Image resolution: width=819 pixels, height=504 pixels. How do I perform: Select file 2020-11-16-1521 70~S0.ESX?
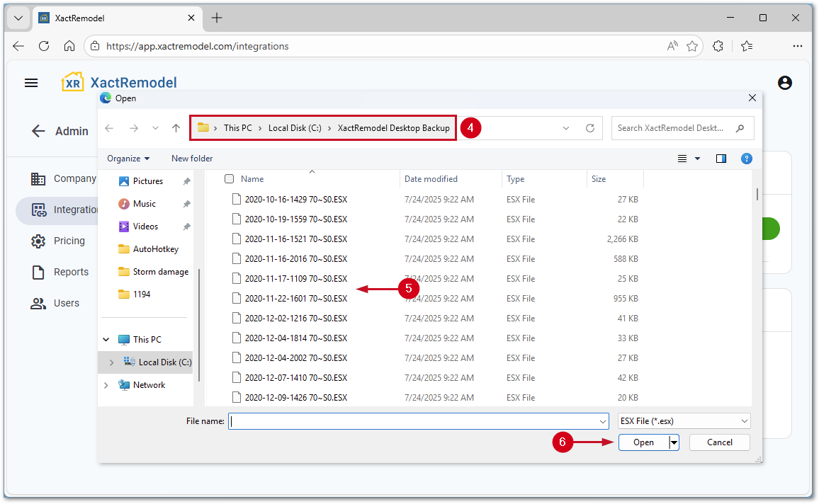(295, 239)
